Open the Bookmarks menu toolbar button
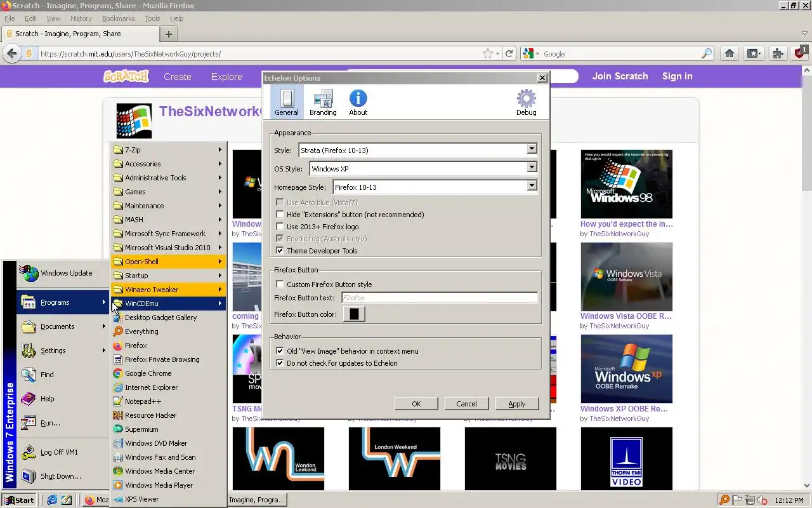Image resolution: width=812 pixels, height=508 pixels. click(x=754, y=54)
